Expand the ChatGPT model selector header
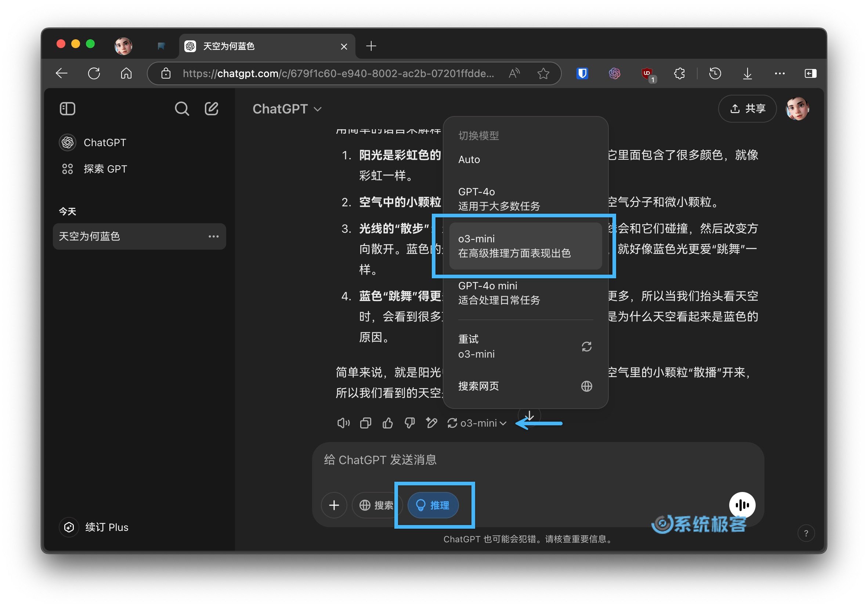This screenshot has width=868, height=608. click(287, 109)
